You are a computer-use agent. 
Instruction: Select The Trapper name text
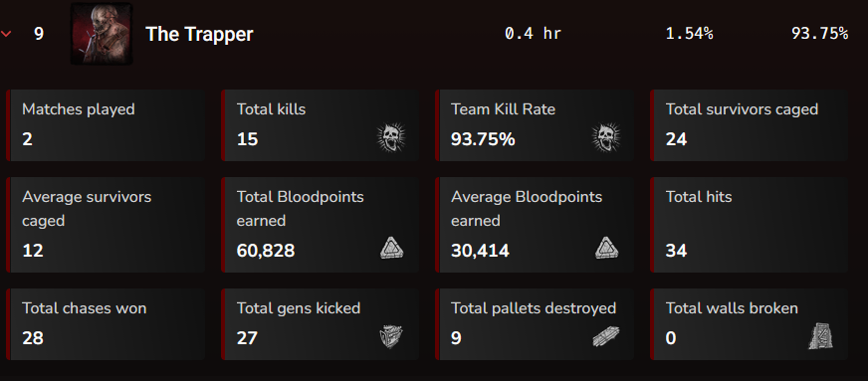click(199, 34)
